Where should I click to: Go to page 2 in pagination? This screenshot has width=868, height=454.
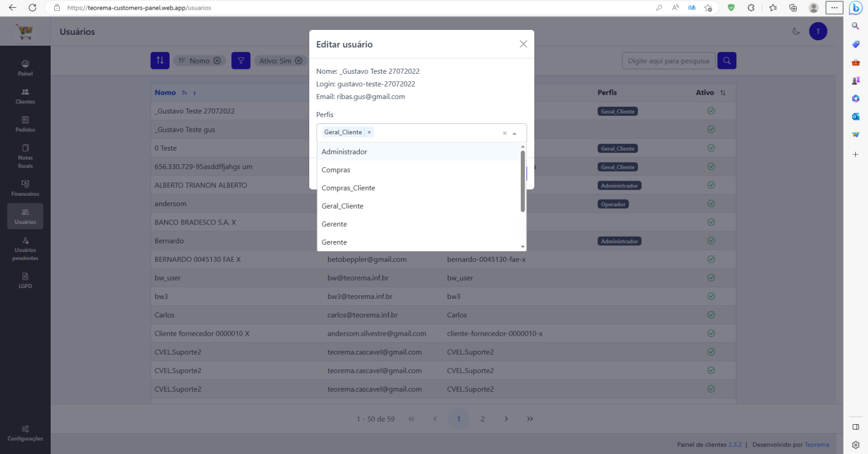point(482,419)
